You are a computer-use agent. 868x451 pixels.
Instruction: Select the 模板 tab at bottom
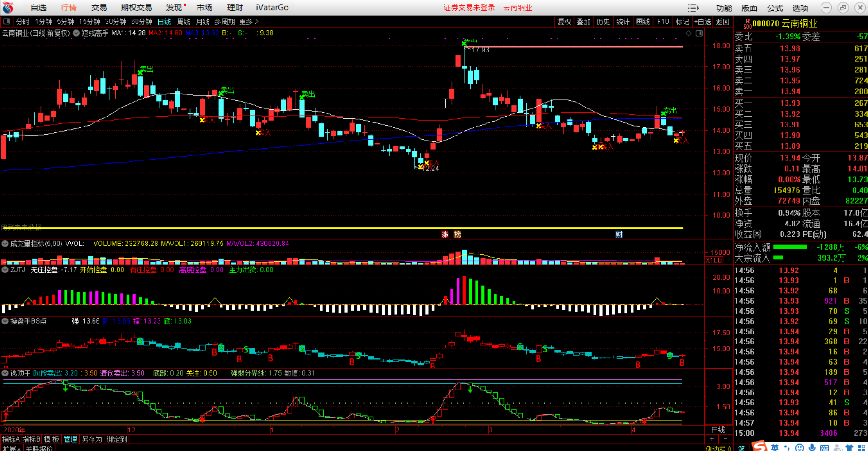coord(52,439)
